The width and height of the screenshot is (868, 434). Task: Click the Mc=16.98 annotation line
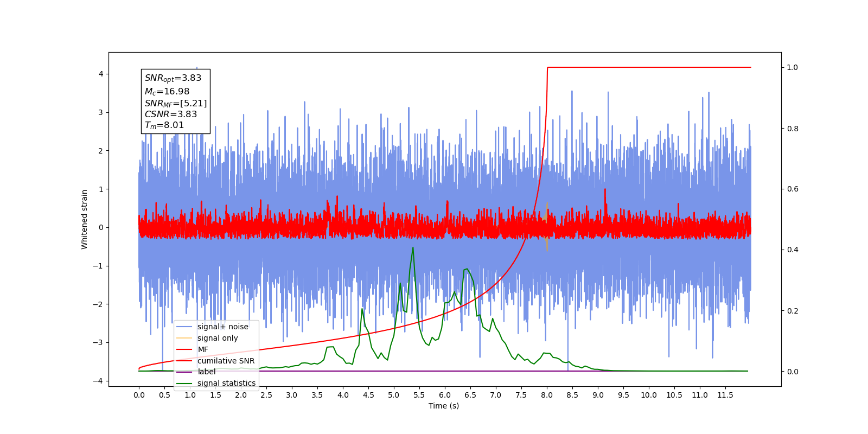167,92
